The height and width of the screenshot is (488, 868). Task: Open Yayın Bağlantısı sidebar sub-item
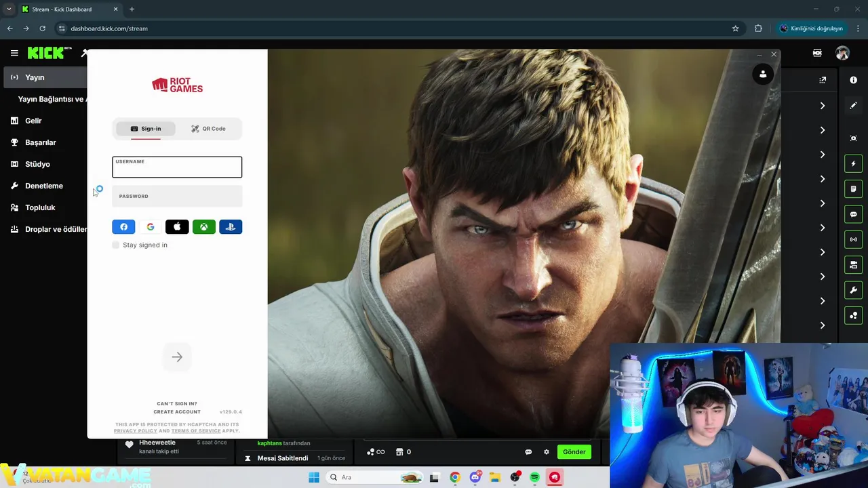tap(52, 99)
